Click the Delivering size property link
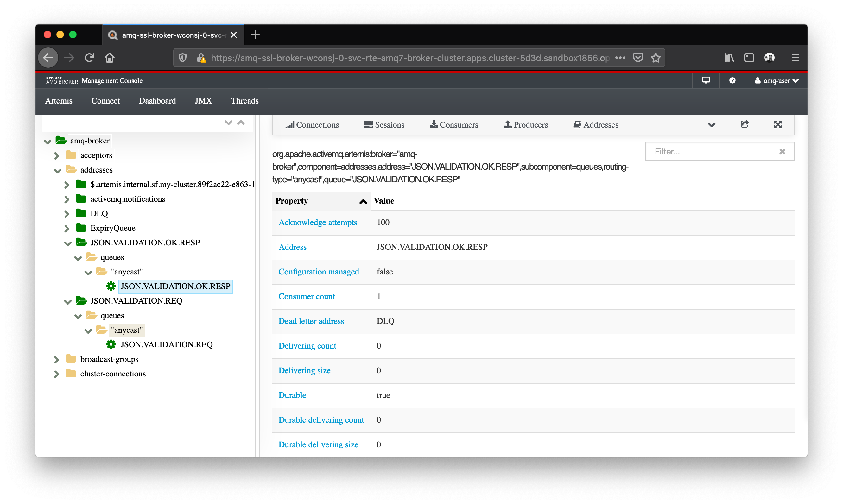843x504 pixels. click(x=304, y=370)
